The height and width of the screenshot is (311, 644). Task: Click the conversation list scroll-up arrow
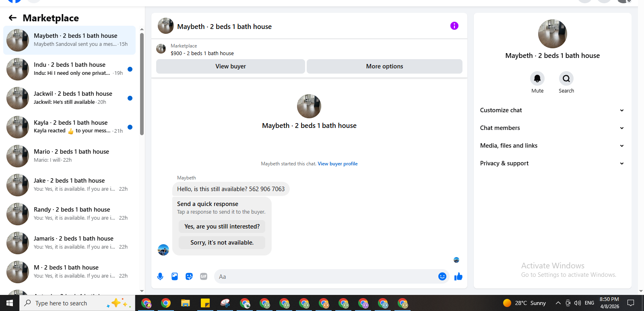pos(142,29)
